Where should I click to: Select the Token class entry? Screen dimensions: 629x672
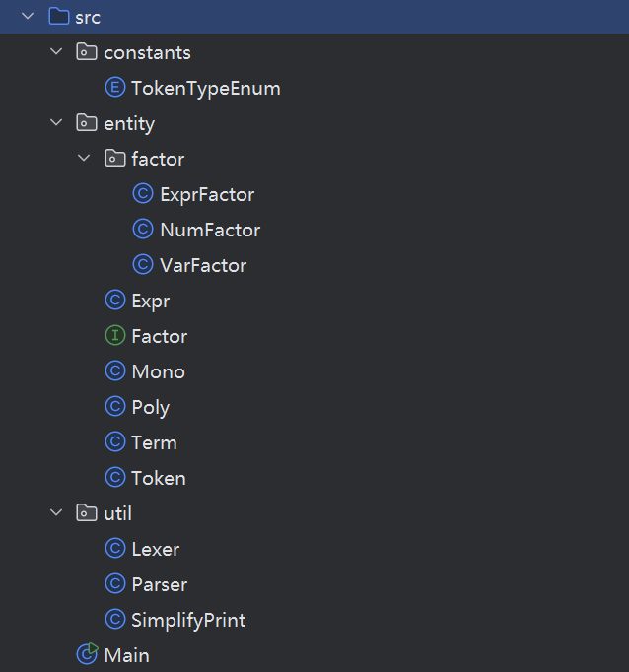point(158,479)
